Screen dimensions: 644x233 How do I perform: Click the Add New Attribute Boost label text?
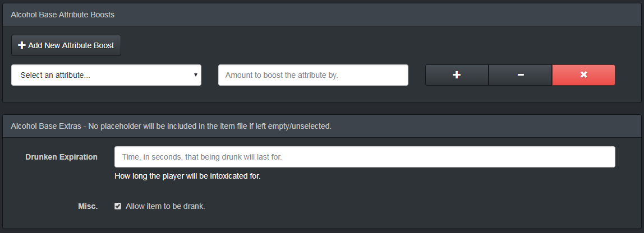coord(71,45)
